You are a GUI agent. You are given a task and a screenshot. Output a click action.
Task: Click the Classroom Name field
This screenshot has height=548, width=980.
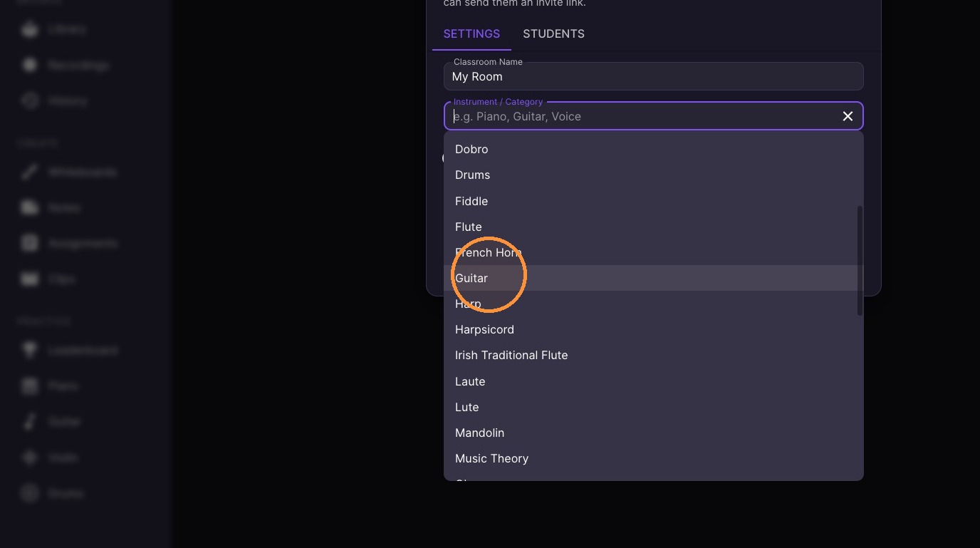[653, 76]
